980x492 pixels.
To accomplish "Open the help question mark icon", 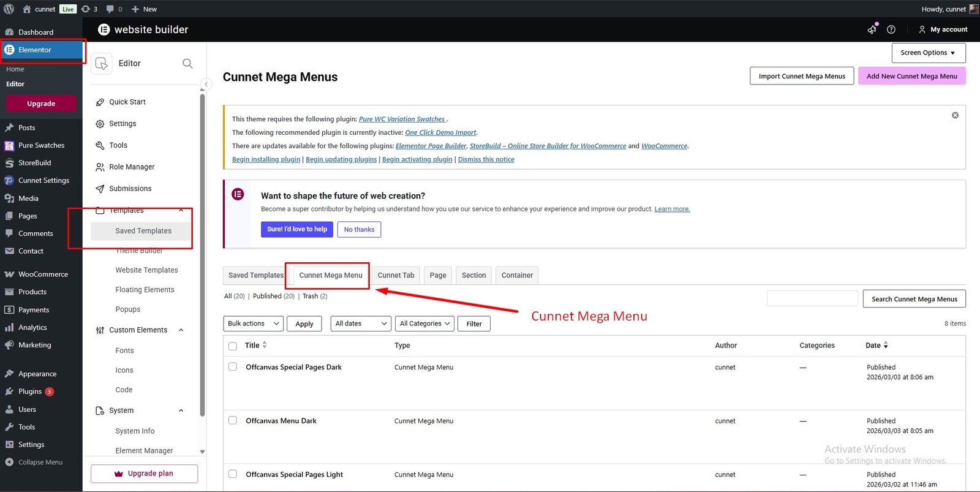I will [x=891, y=29].
